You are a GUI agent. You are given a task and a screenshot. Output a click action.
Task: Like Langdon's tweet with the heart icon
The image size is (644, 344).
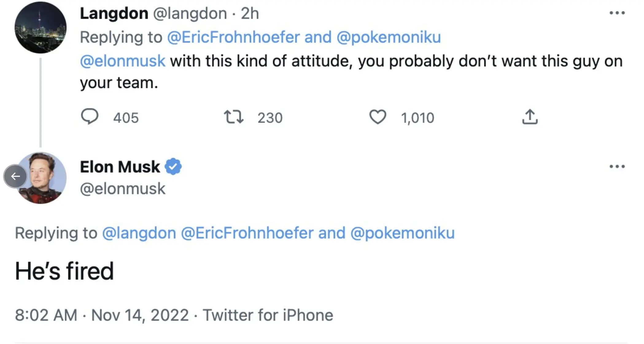pyautogui.click(x=377, y=117)
